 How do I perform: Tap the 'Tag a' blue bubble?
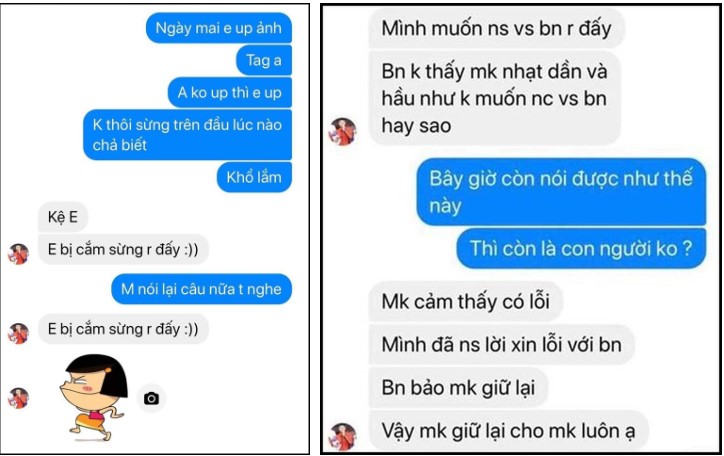pos(264,60)
